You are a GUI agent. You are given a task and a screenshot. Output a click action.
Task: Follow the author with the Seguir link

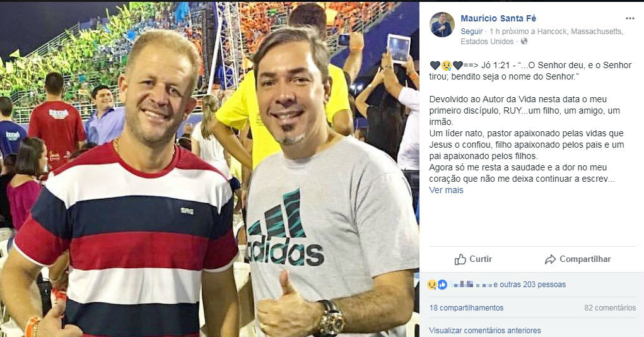tap(472, 31)
